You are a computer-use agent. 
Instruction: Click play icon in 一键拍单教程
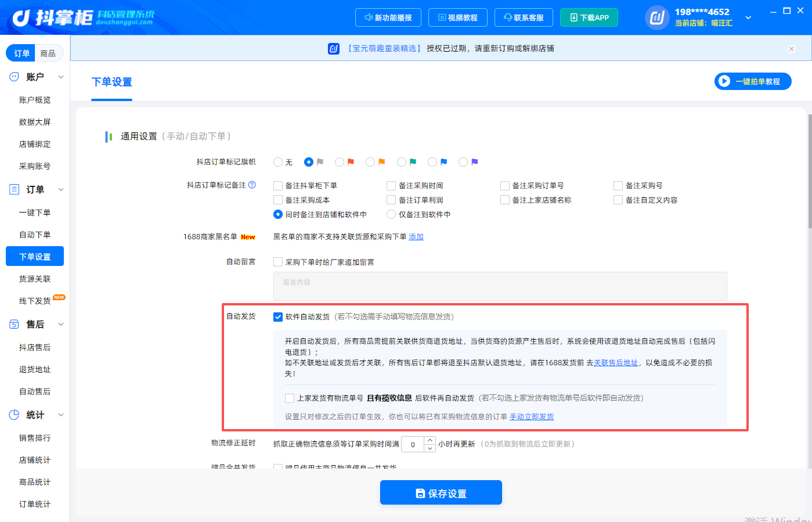(x=724, y=81)
